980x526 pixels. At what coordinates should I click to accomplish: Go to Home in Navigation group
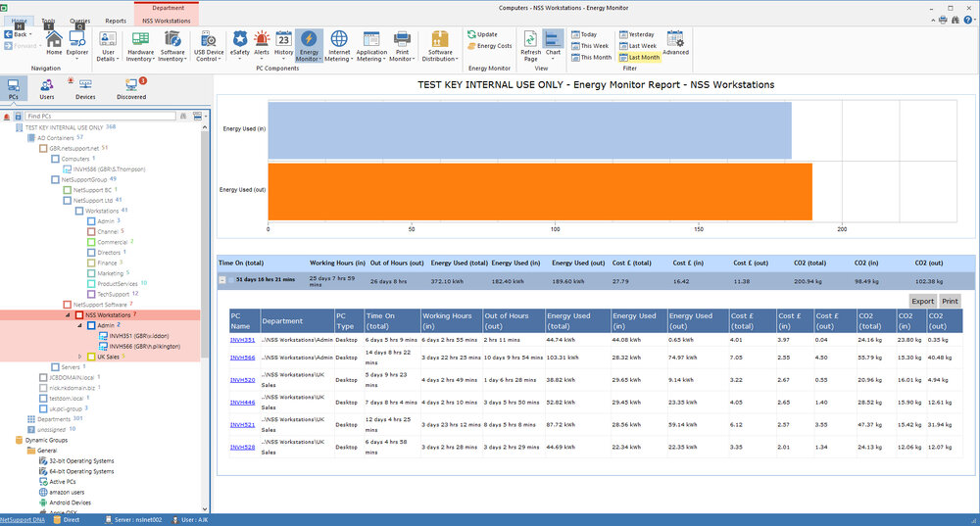point(54,44)
